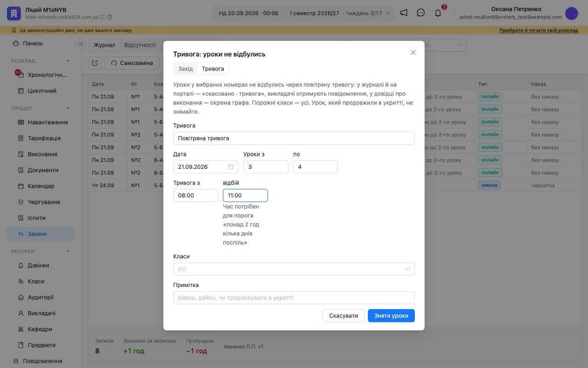Click the Тривога name input field
The width and height of the screenshot is (588, 368).
pos(294,138)
